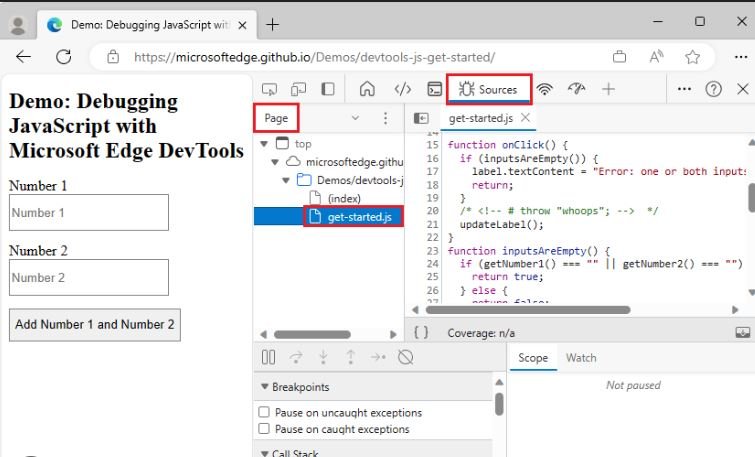The width and height of the screenshot is (755, 457).
Task: Click Add Number 1 and Number 2
Action: click(x=95, y=325)
